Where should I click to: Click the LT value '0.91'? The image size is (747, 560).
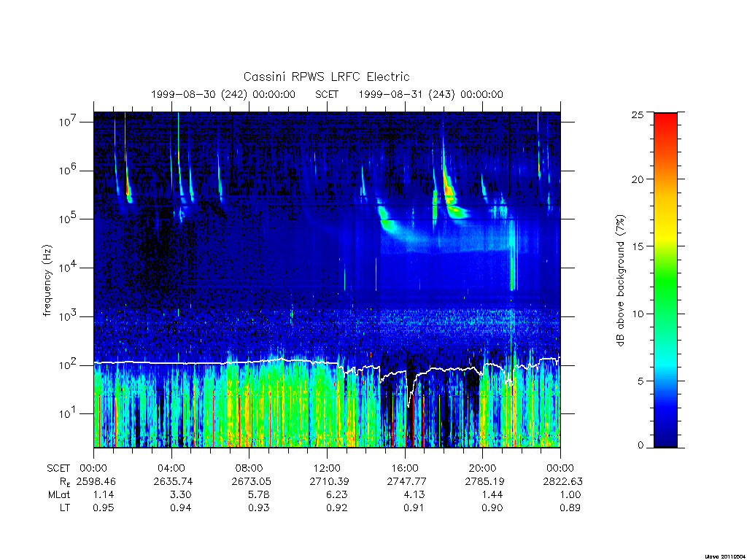click(x=414, y=508)
